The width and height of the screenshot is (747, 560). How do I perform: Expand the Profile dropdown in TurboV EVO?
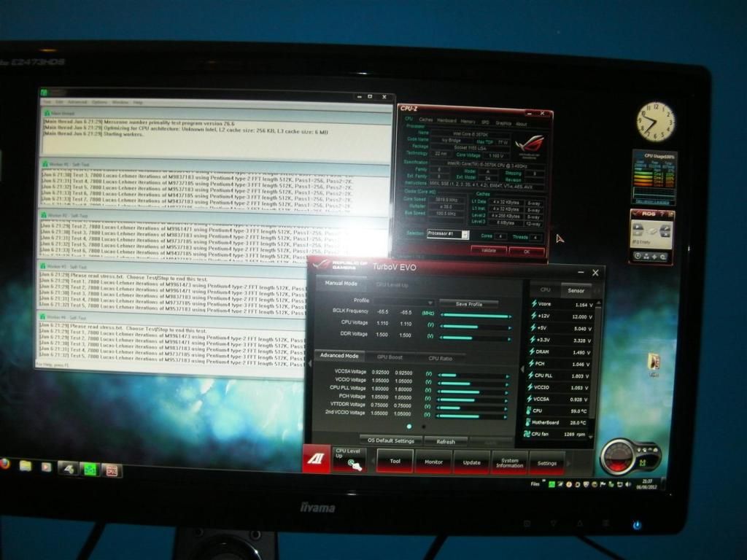[430, 303]
